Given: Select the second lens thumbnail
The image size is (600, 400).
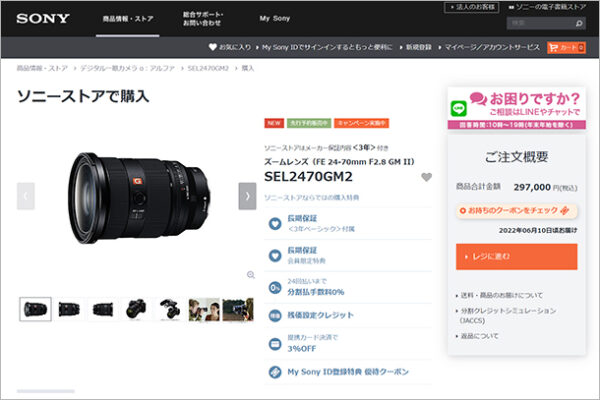Looking at the screenshot, I should pos(69,309).
